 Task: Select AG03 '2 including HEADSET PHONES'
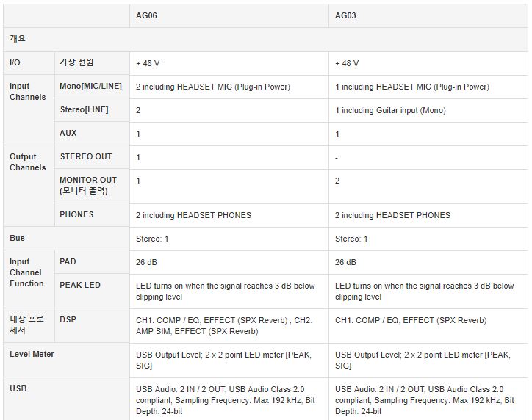[392, 215]
